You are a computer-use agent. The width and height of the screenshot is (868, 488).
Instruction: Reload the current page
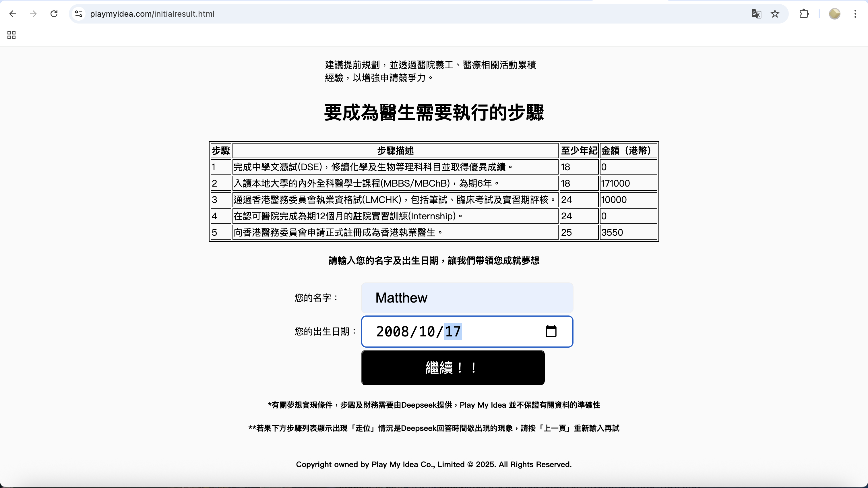click(54, 14)
